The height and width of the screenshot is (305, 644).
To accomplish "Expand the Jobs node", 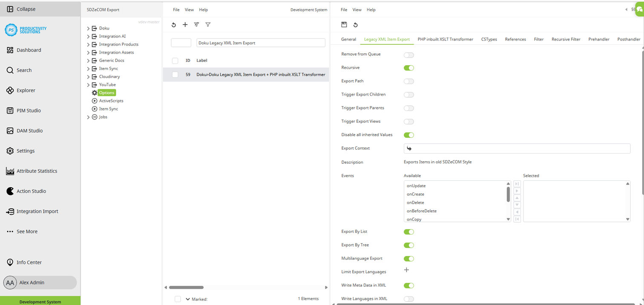I will pyautogui.click(x=89, y=117).
